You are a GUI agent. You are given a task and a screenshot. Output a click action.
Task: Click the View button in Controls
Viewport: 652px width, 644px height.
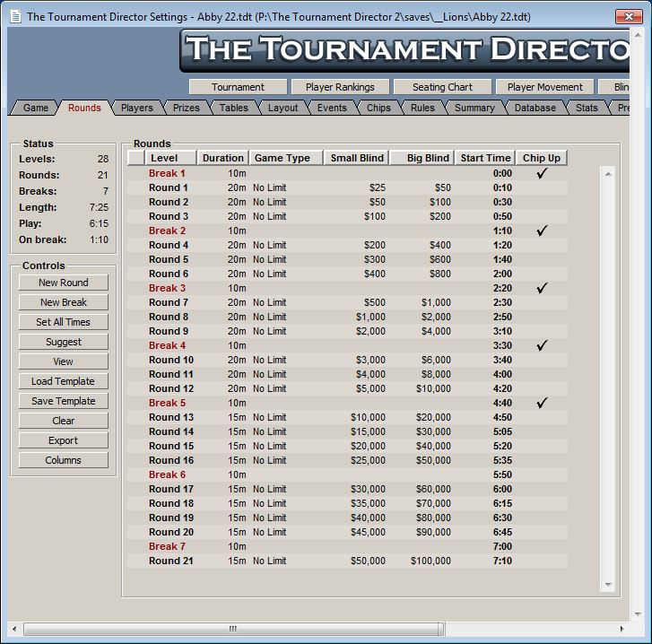(x=63, y=361)
